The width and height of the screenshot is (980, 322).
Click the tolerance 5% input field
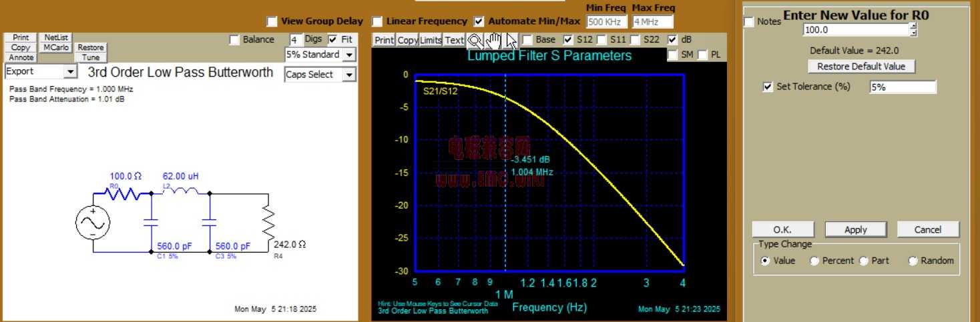click(x=903, y=87)
